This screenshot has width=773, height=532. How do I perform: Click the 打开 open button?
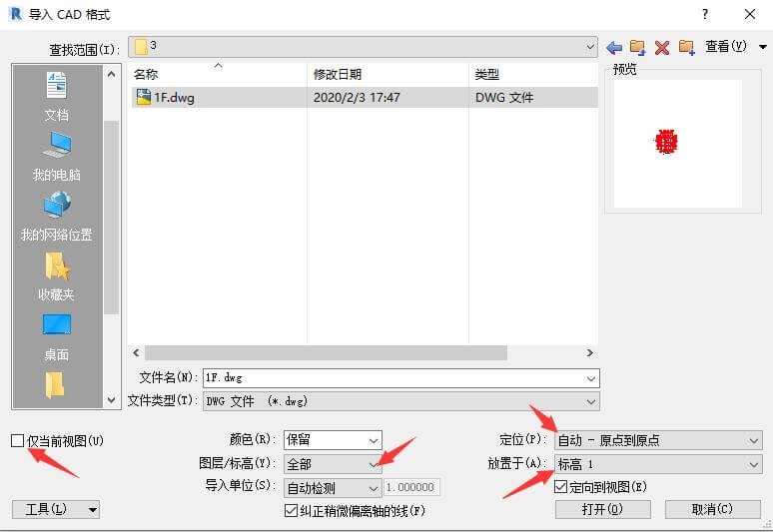pos(603,509)
